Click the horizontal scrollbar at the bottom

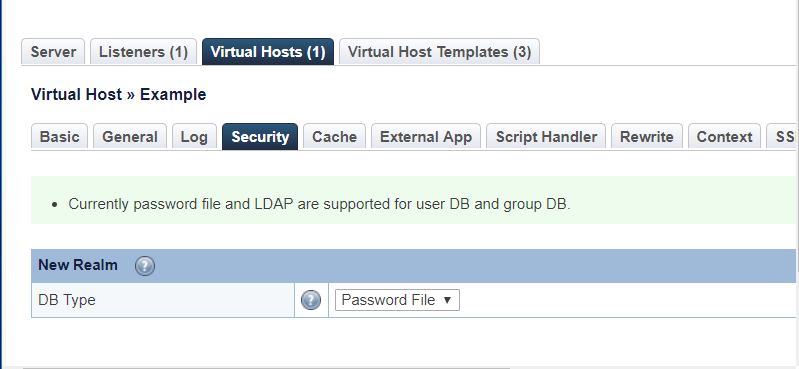pos(265,367)
